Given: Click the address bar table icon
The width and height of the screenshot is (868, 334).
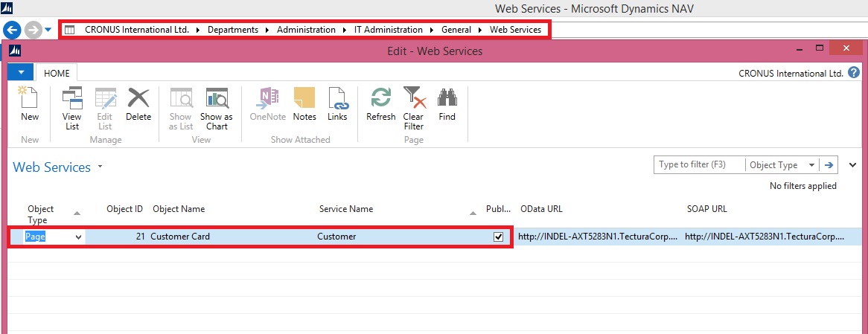Looking at the screenshot, I should point(70,30).
